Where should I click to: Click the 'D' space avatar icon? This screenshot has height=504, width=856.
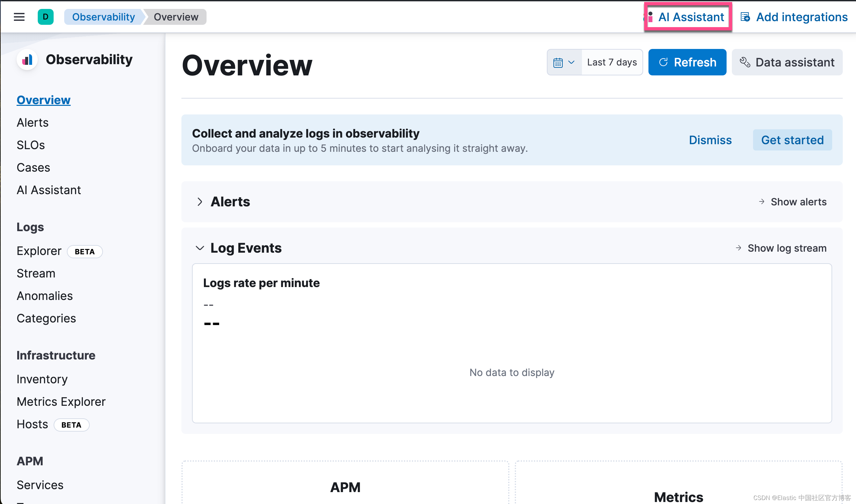tap(46, 17)
